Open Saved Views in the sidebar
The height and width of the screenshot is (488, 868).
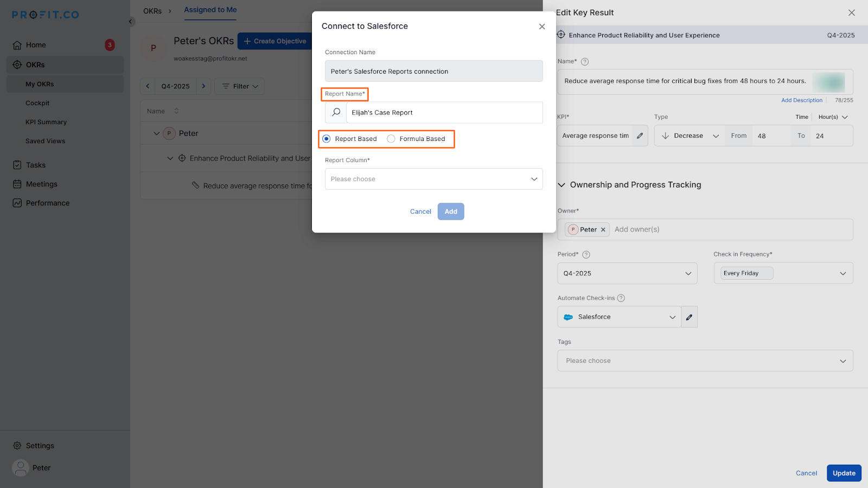46,141
